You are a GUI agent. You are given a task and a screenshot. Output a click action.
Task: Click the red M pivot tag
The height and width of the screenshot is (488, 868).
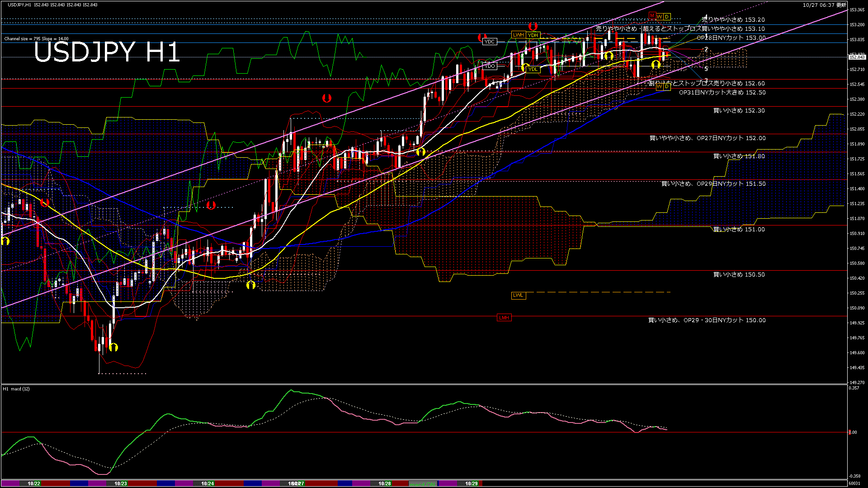(x=652, y=16)
